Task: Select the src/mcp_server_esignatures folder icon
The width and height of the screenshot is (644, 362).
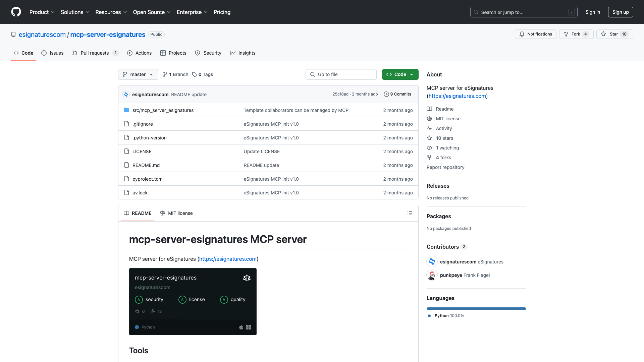Action: pos(126,110)
